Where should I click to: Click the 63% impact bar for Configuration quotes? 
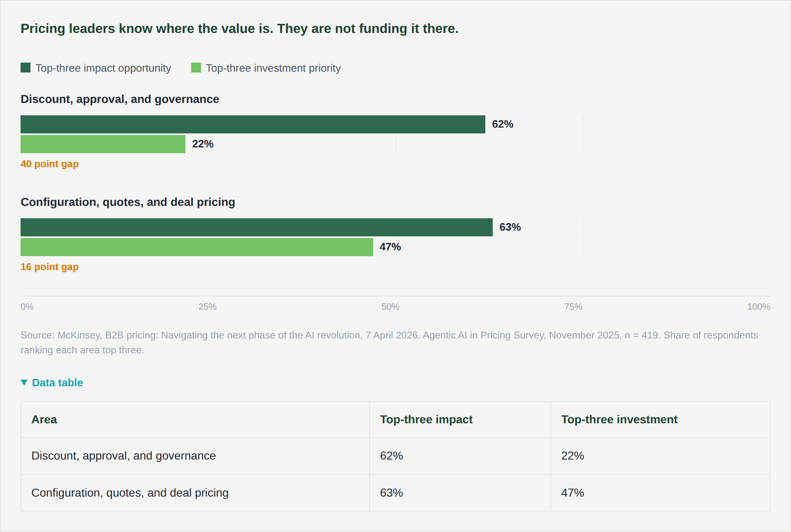pos(257,227)
